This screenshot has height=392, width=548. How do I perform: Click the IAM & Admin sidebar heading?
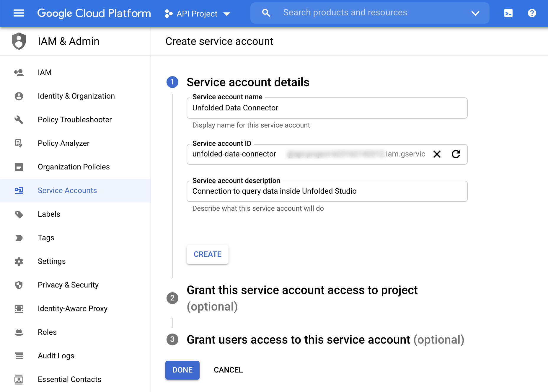coord(68,41)
